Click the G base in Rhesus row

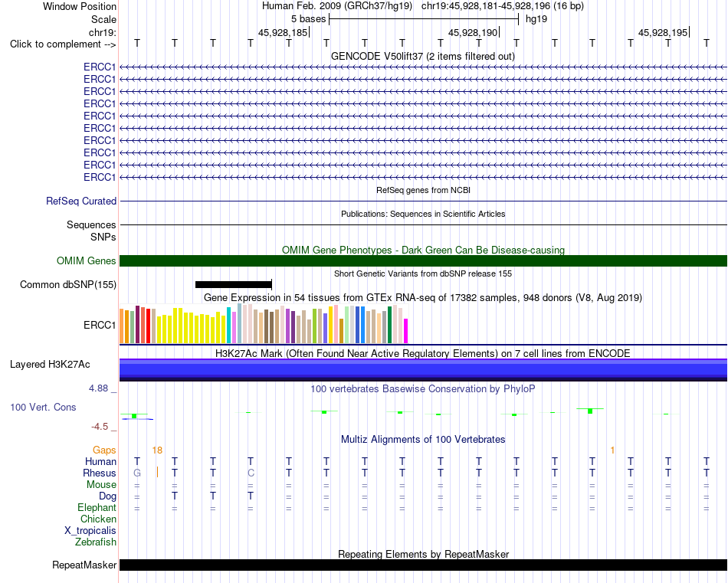pyautogui.click(x=137, y=473)
